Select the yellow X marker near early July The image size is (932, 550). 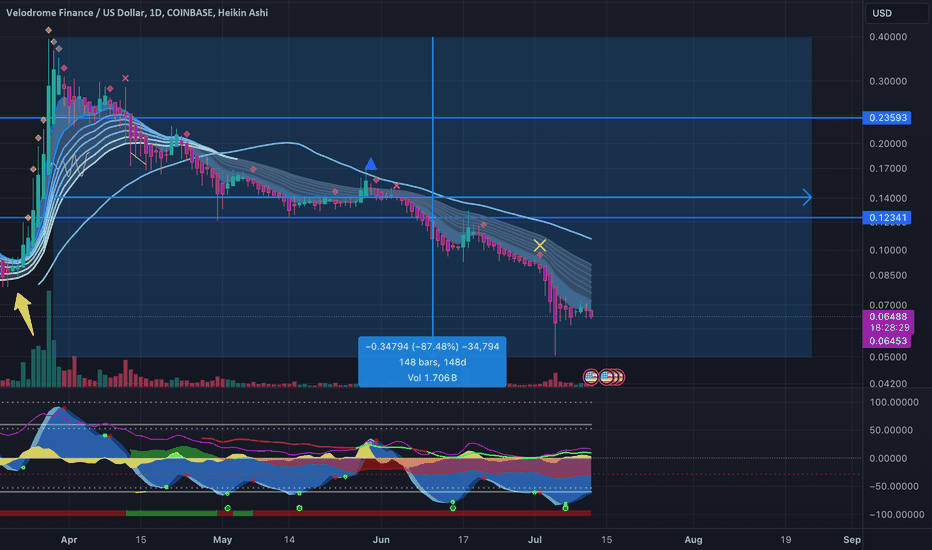point(540,245)
